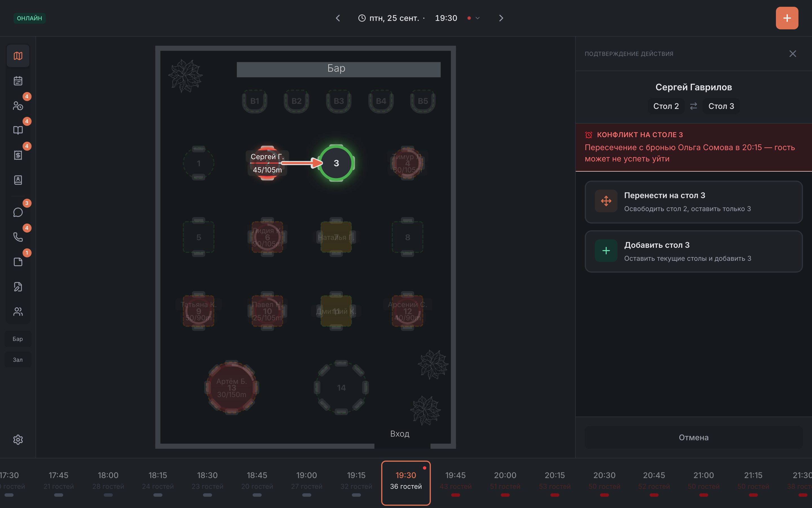Select table 14 on floor plan
The width and height of the screenshot is (812, 508).
pyautogui.click(x=341, y=388)
